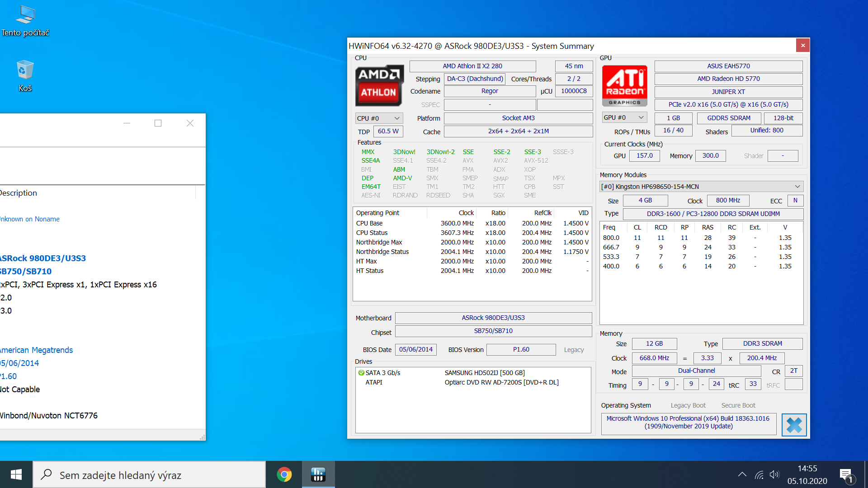Click the blue X button near Operating System
The height and width of the screenshot is (488, 868).
[794, 425]
